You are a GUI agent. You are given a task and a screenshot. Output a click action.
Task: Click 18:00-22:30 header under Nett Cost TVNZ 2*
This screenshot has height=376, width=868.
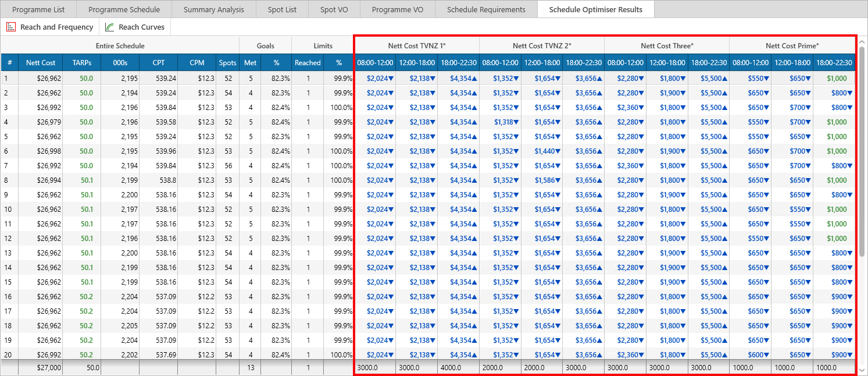click(x=583, y=63)
